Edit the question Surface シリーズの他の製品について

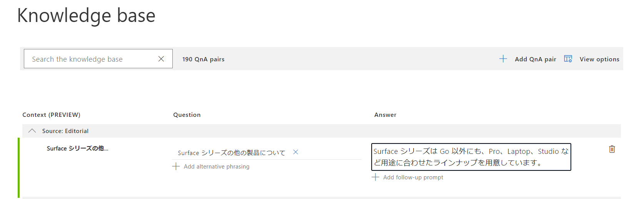point(231,153)
